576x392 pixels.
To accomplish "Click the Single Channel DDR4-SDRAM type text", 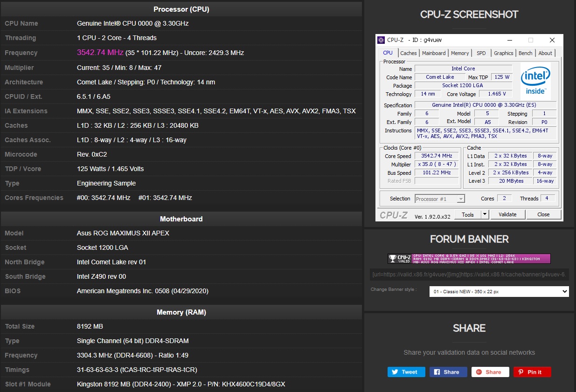I will 133,341.
